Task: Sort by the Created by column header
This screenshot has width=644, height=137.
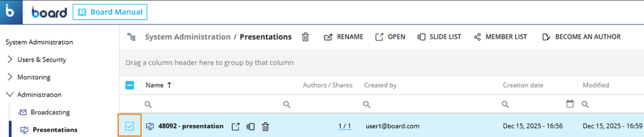Action: tap(380, 85)
